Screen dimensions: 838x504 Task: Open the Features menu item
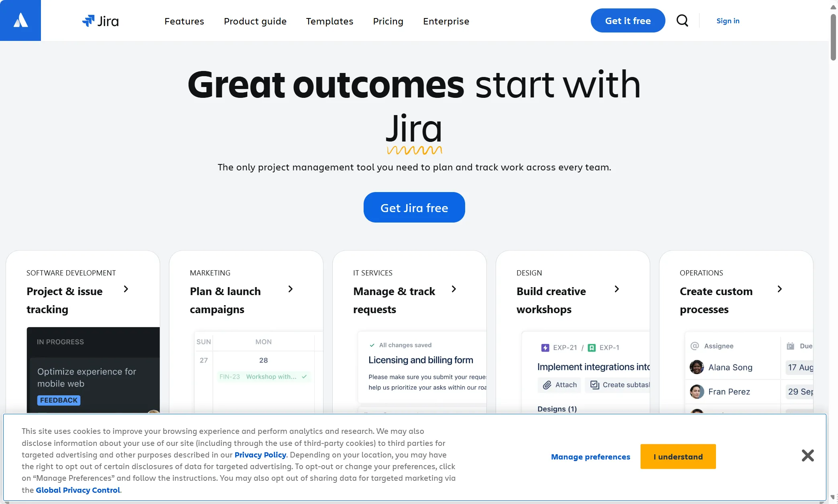tap(184, 21)
